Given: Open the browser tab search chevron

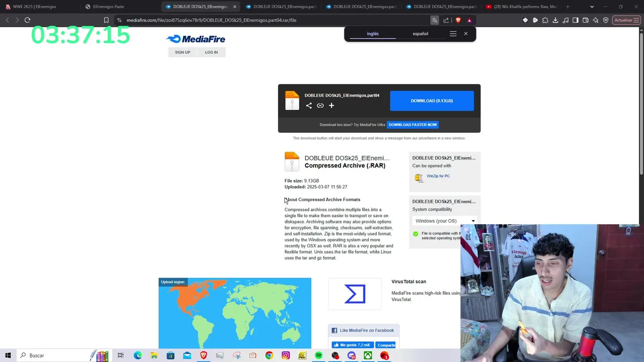Looking at the screenshot, I should click(592, 7).
